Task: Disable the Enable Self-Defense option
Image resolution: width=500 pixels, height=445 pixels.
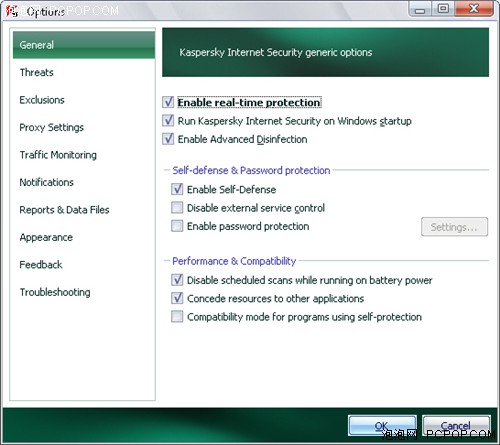Action: 177,189
